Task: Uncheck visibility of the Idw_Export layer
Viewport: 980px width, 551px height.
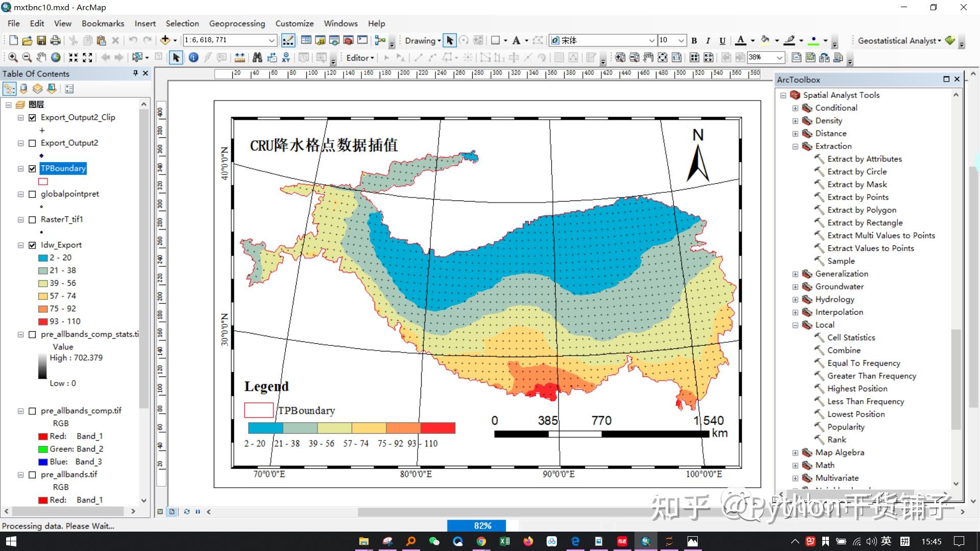Action: pyautogui.click(x=33, y=245)
